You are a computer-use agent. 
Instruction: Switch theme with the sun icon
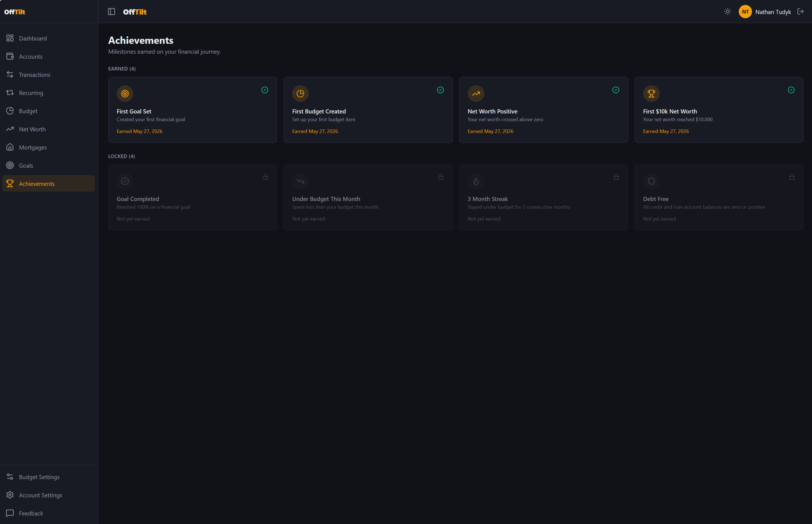pyautogui.click(x=727, y=12)
